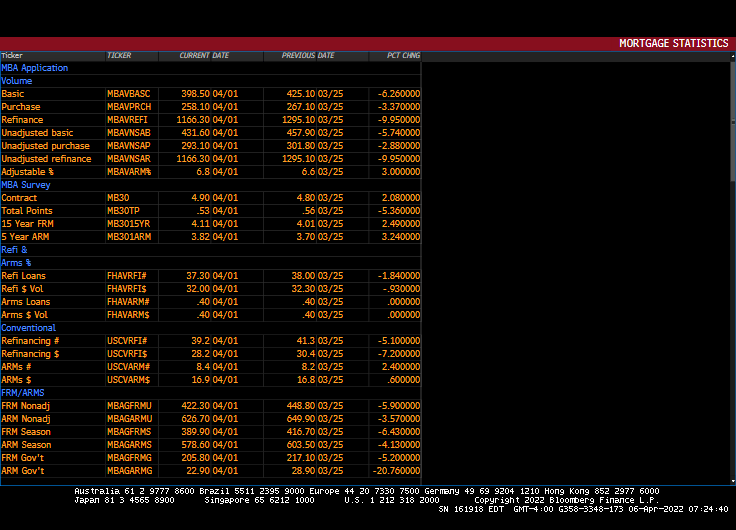The width and height of the screenshot is (736, 530).
Task: Click the Adjustable % row label
Action: (28, 172)
